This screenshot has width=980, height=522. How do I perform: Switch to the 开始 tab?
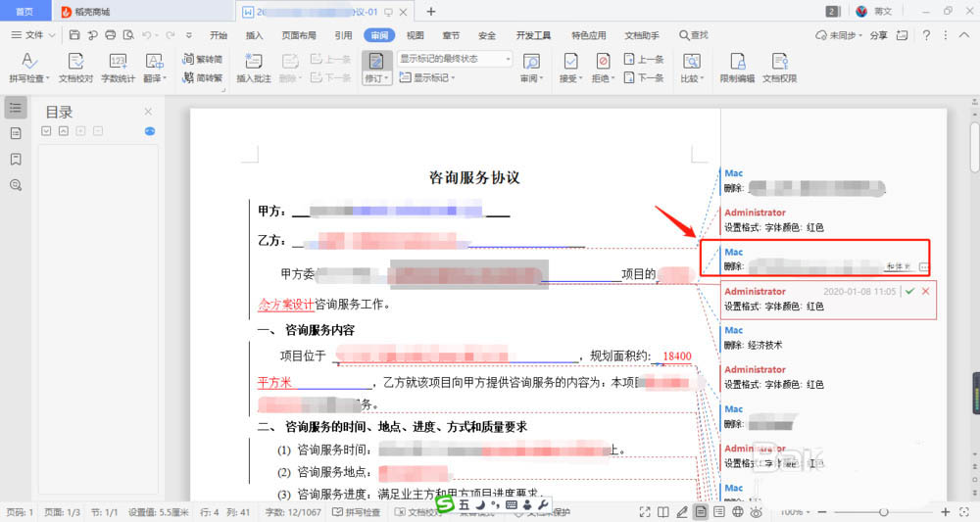tap(219, 35)
